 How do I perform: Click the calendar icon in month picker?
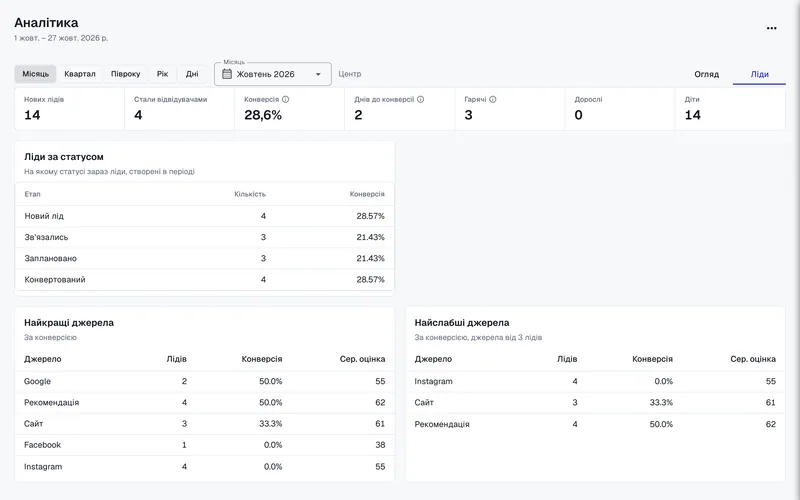[x=227, y=74]
